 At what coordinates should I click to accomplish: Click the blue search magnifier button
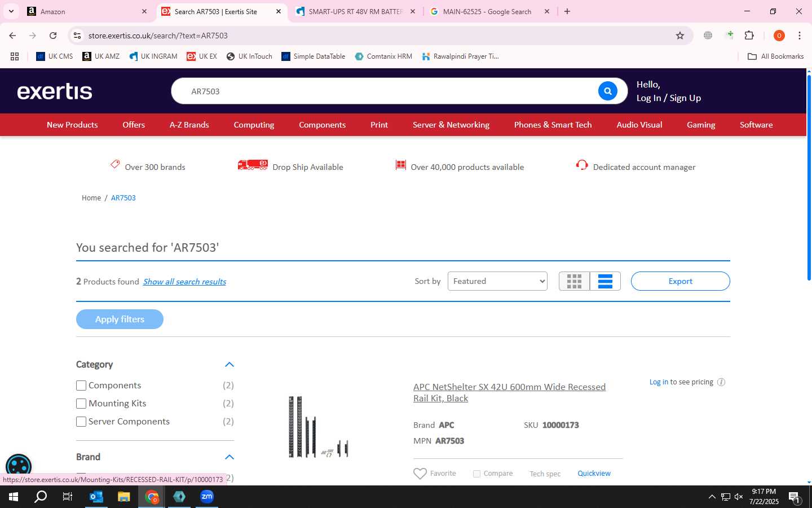pos(607,91)
